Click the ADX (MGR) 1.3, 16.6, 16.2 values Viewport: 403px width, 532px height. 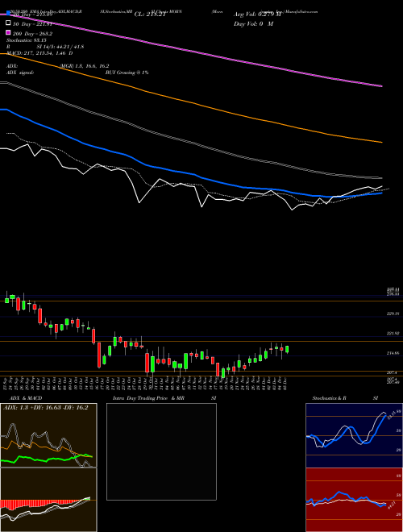tap(84, 66)
